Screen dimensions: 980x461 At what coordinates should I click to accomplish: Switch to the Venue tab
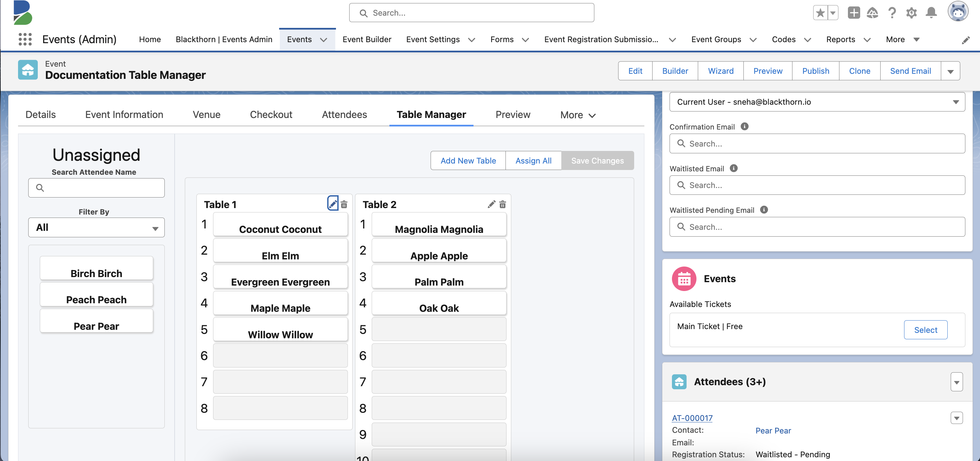[x=207, y=114]
